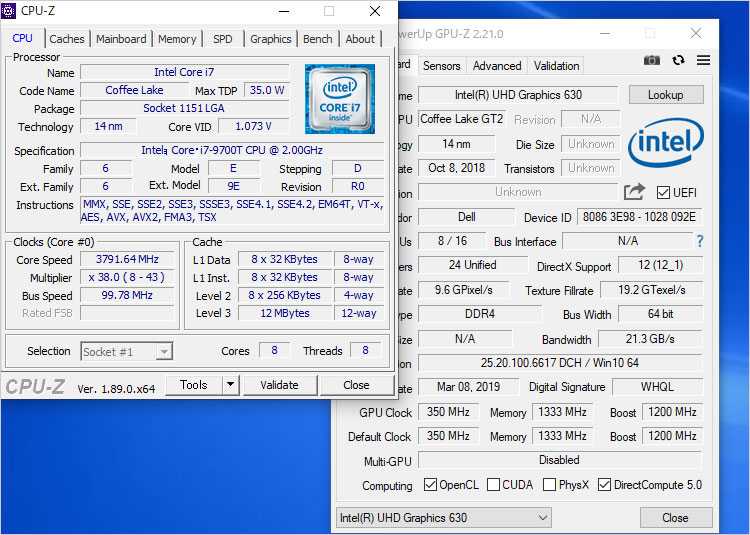
Task: Open the Graphics tab in CPU-Z
Action: [x=271, y=39]
